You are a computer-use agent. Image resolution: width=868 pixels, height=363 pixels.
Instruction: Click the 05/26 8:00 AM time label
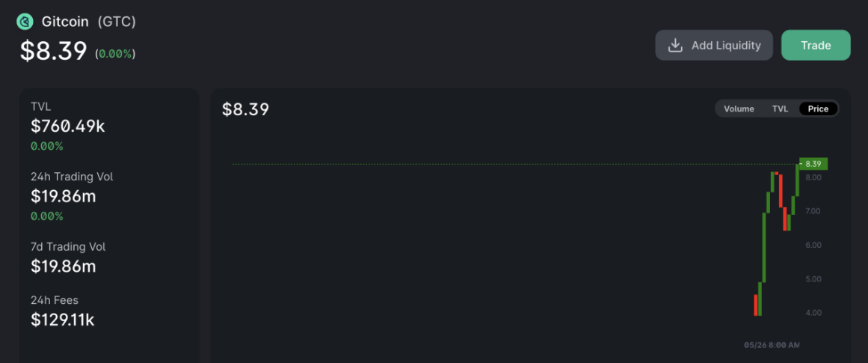tap(772, 345)
